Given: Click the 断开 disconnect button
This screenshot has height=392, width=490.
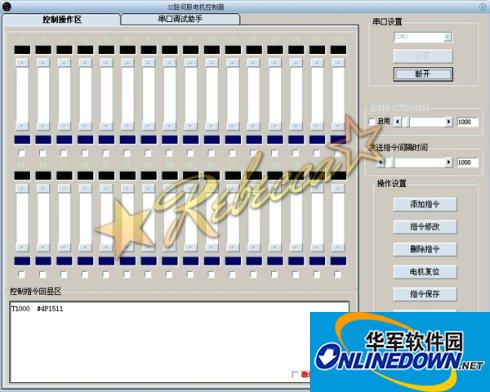Looking at the screenshot, I should click(x=423, y=74).
